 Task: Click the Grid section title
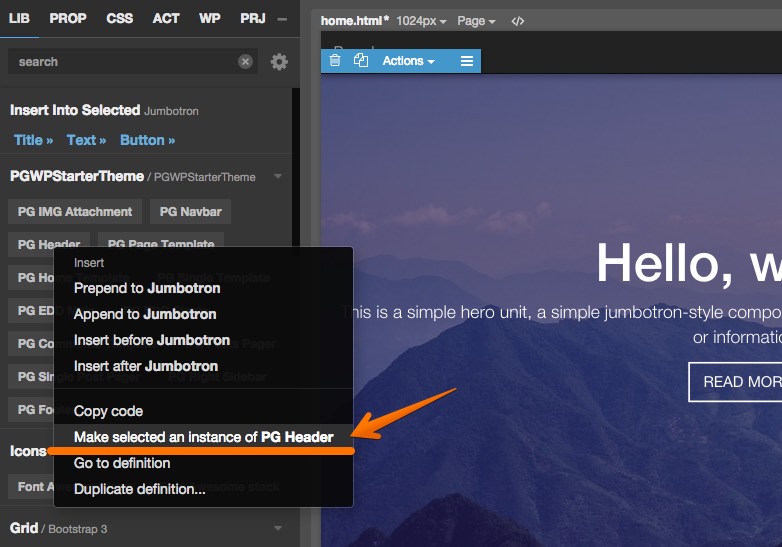pos(23,528)
